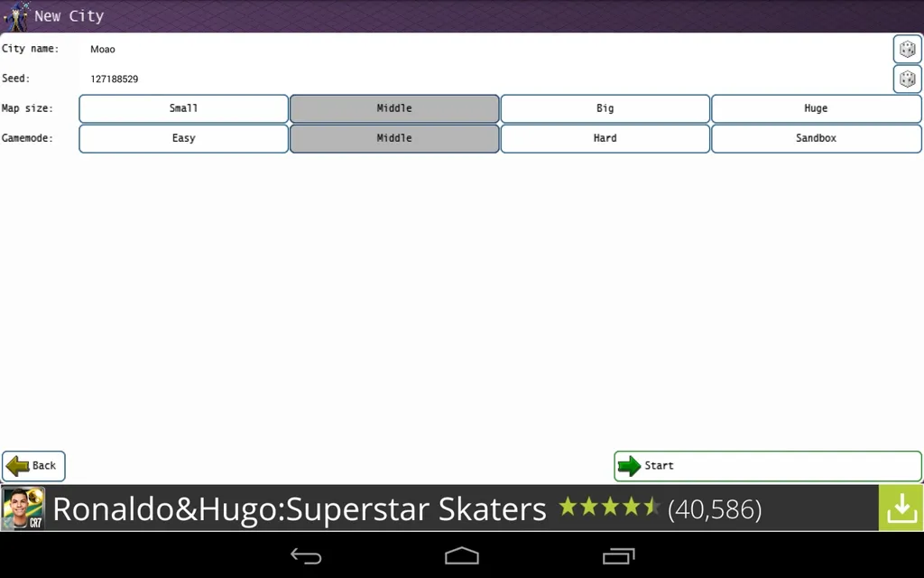Click the dice icon beside Seed
This screenshot has width=924, height=578.
907,79
